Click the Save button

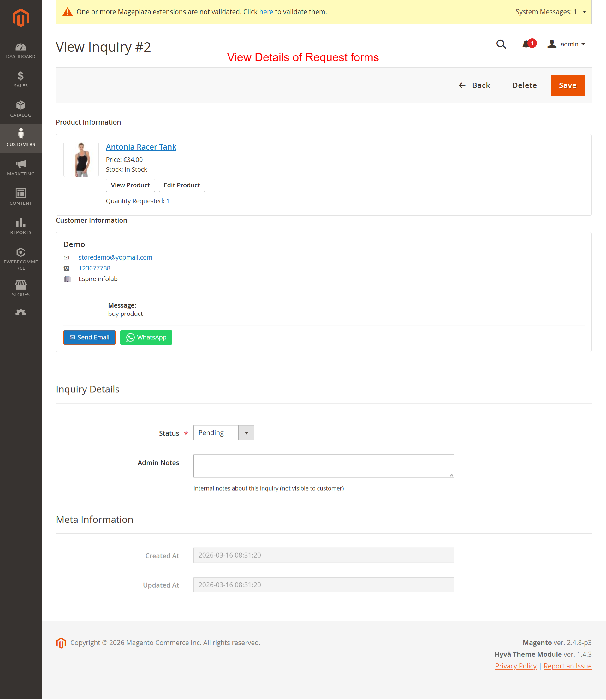click(567, 85)
